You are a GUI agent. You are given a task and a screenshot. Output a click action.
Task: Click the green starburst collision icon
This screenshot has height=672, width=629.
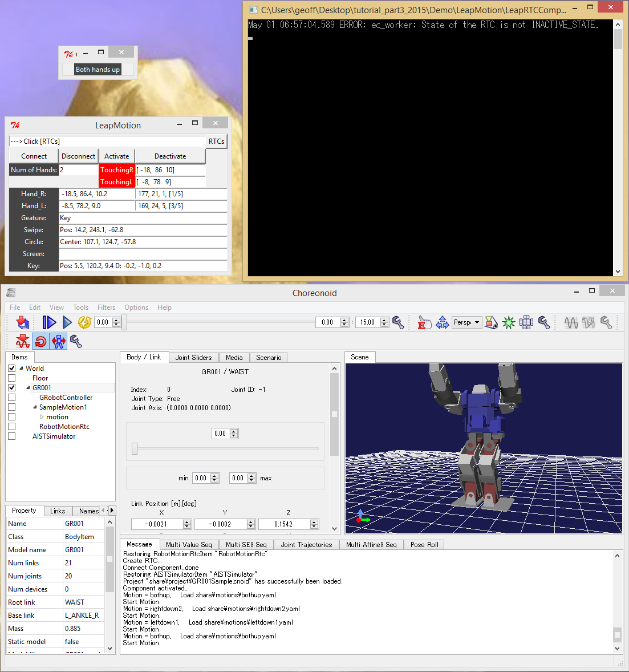(509, 322)
